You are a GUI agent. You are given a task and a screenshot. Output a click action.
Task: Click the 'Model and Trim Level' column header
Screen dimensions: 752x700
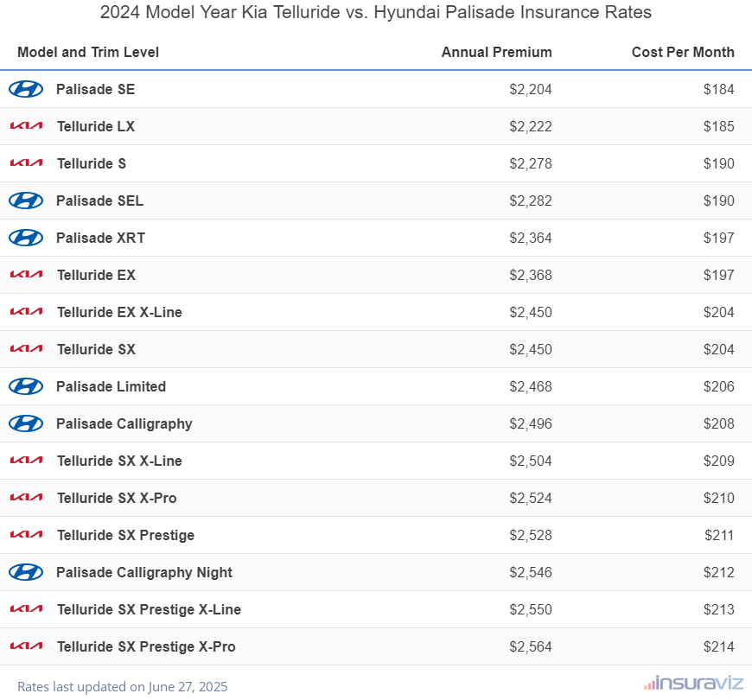(x=88, y=52)
